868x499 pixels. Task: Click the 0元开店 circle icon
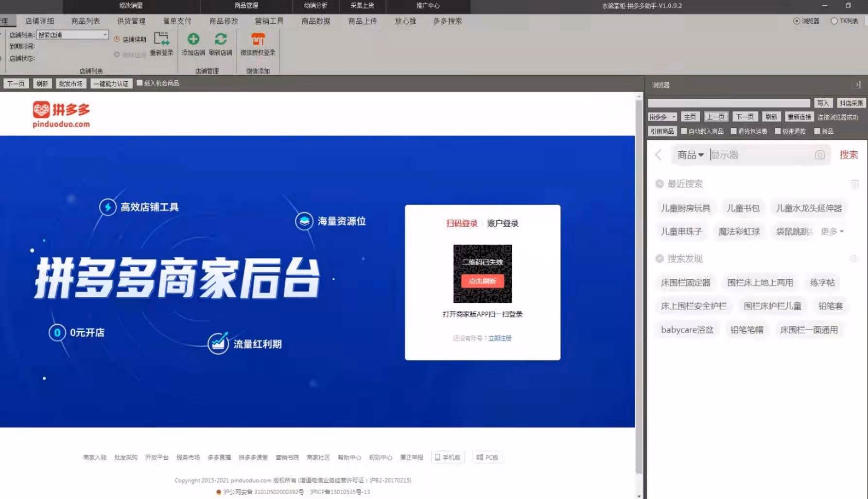coord(57,333)
